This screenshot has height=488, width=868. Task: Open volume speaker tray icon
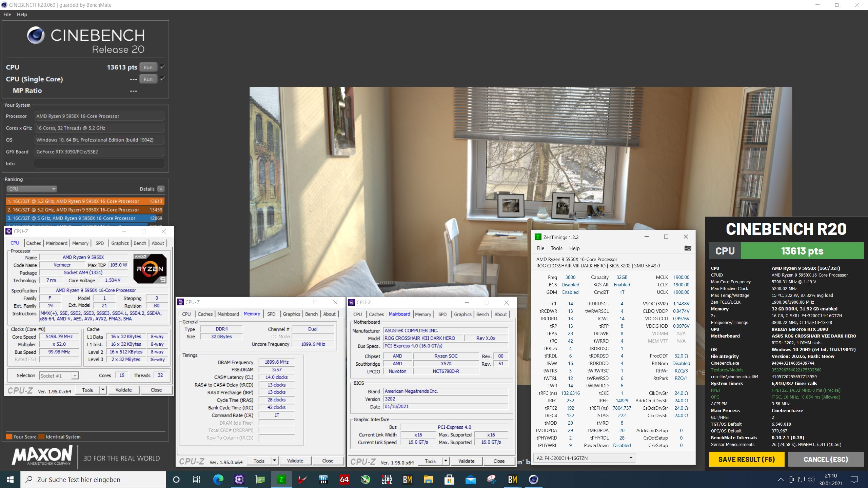coord(811,480)
